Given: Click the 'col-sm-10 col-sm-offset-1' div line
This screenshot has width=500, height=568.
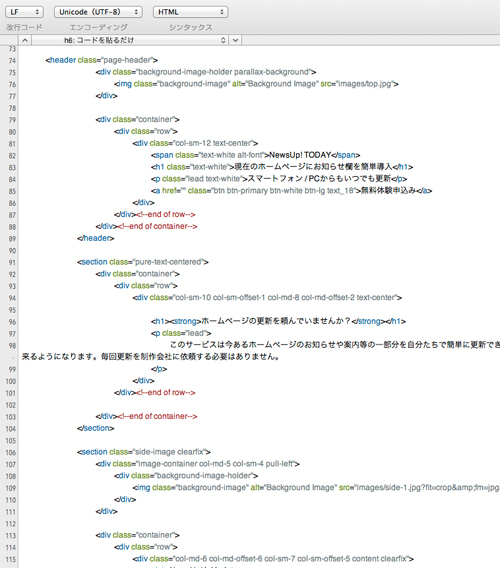Looking at the screenshot, I should coord(267,297).
